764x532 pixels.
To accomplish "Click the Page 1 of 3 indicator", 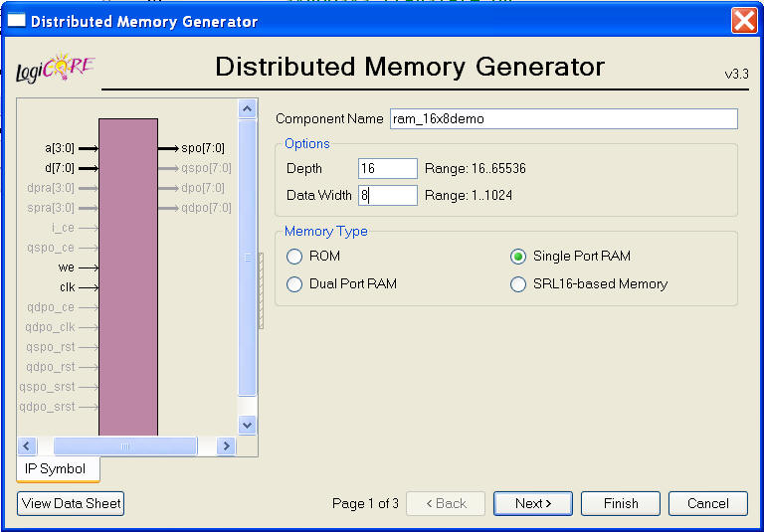I will 365,503.
